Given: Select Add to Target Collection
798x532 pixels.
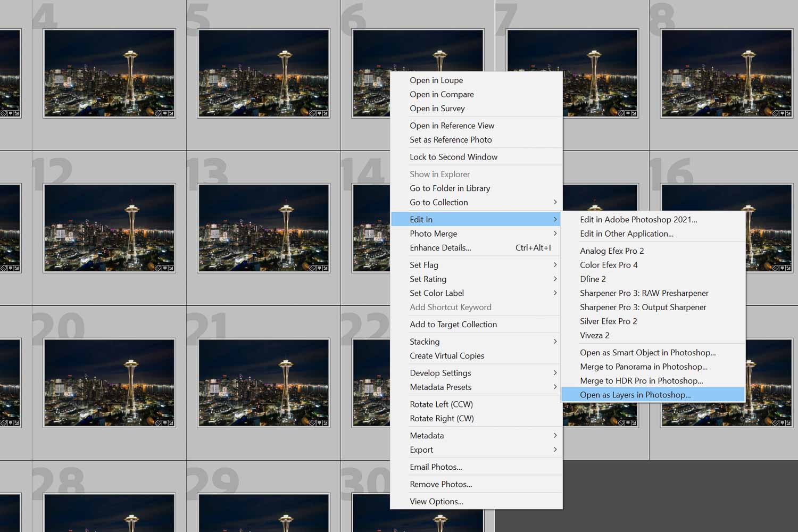Looking at the screenshot, I should [476, 325].
